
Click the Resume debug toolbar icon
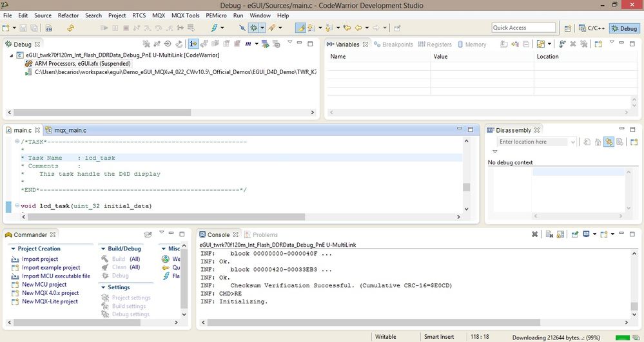pos(104,28)
